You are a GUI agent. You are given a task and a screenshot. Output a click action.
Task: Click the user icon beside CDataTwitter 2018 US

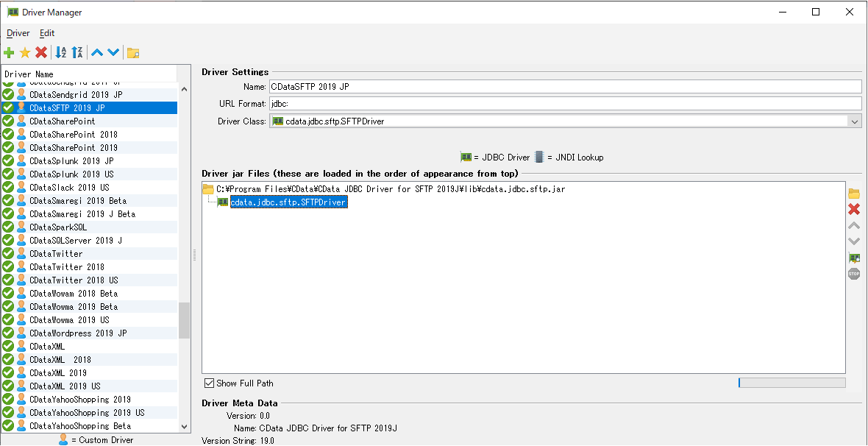21,280
